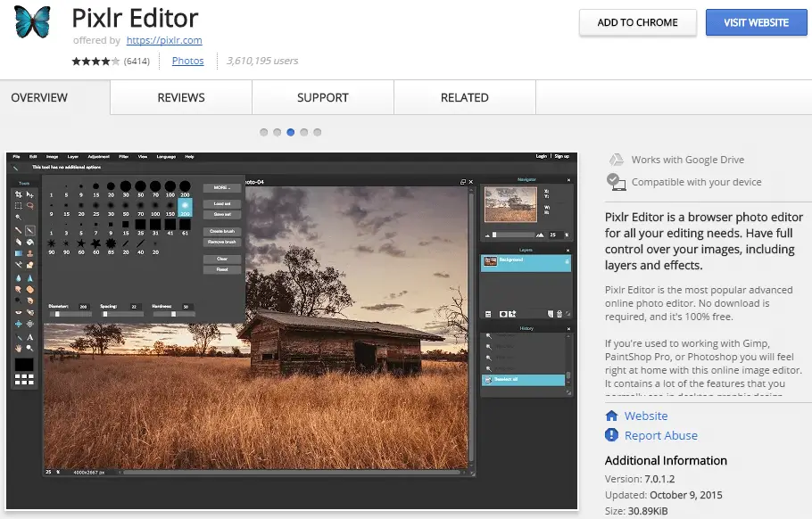The height and width of the screenshot is (519, 812).
Task: Select the Deselect all history entry
Action: point(523,380)
